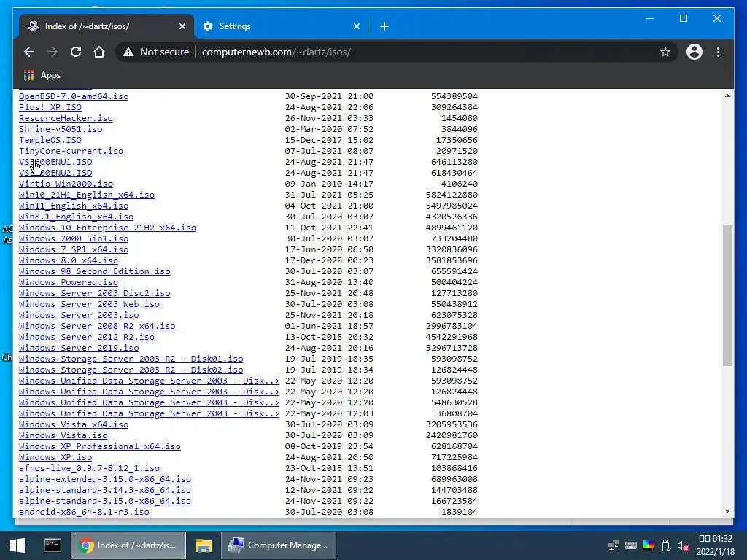The height and width of the screenshot is (560, 747).
Task: Open afros-live_0.9.7-8.12_1.iso link
Action: [x=89, y=469]
